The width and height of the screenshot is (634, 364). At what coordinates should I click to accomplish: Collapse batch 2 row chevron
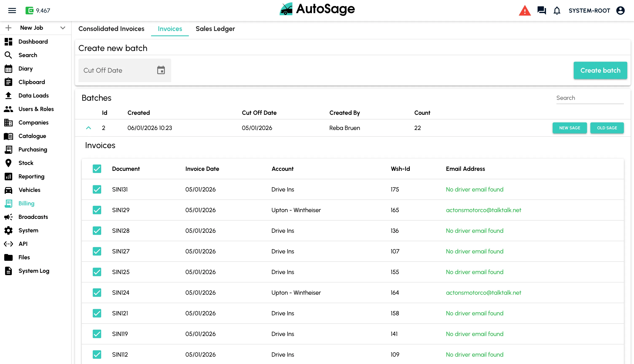tap(89, 128)
